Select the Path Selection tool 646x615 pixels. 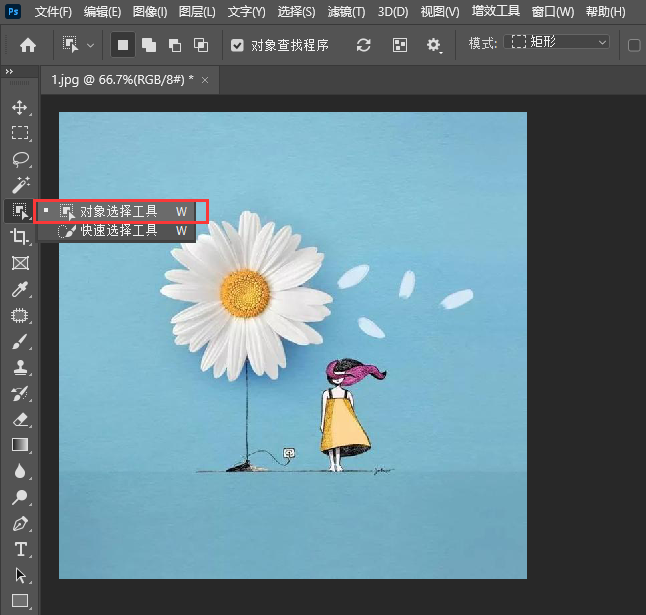click(x=20, y=575)
